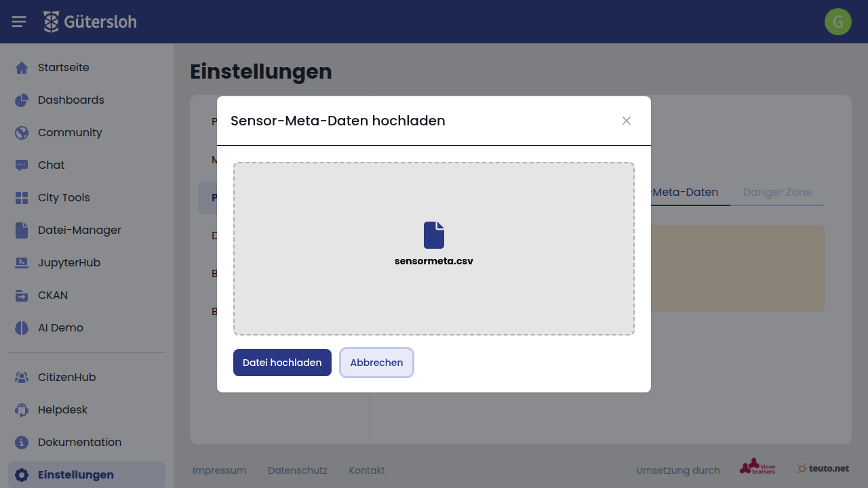The height and width of the screenshot is (488, 868).
Task: Open the Helpdesk headset icon
Action: point(22,410)
